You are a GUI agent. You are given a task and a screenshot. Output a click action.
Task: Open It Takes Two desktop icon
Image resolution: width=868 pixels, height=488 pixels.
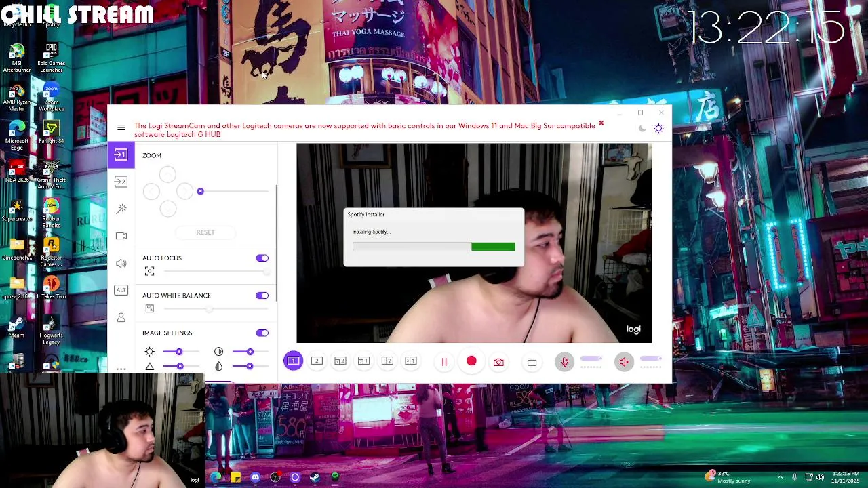click(51, 288)
